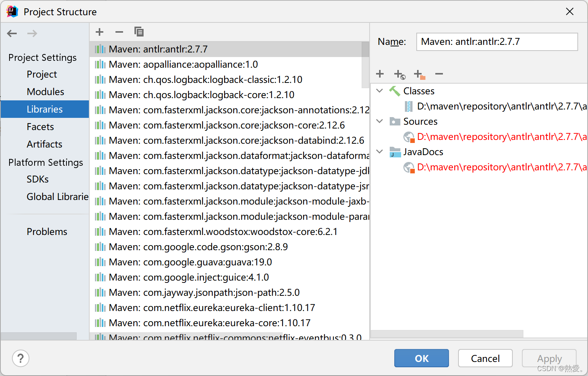Open Artifacts settings page
Viewport: 588px width, 376px height.
point(44,144)
